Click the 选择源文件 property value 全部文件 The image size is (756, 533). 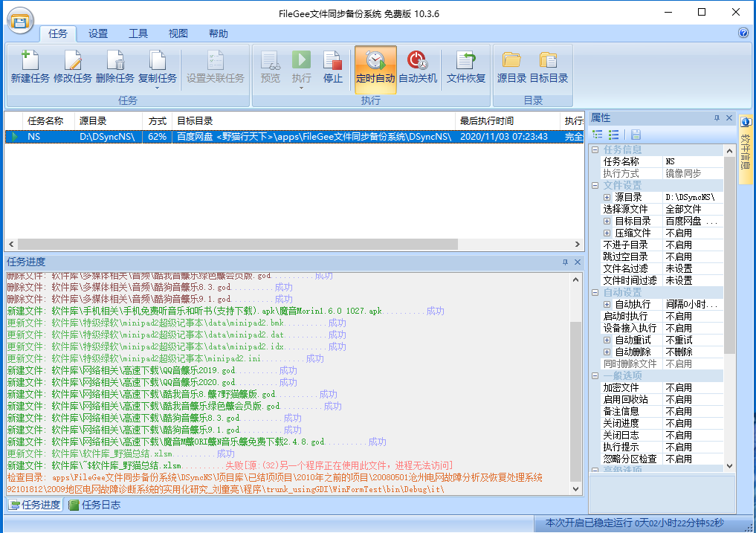(x=693, y=210)
